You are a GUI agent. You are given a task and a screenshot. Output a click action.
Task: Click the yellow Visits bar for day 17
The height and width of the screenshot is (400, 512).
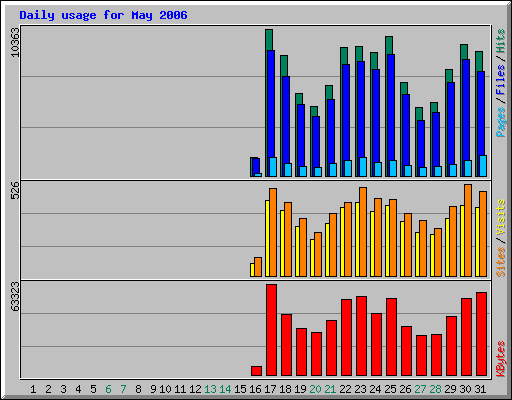[x=267, y=238]
